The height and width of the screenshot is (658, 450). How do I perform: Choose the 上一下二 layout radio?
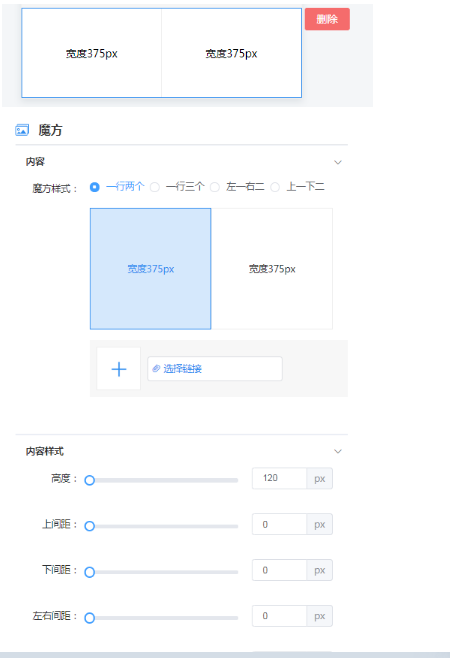click(275, 187)
